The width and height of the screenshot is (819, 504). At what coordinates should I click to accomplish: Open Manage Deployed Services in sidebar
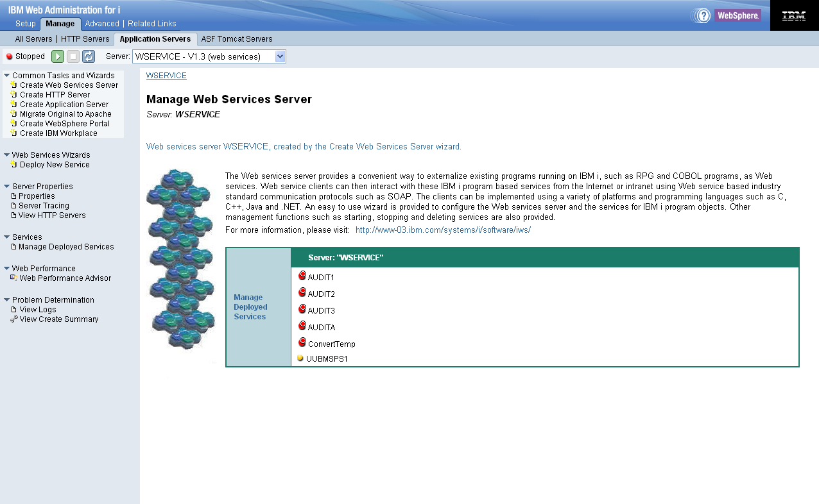pos(66,247)
